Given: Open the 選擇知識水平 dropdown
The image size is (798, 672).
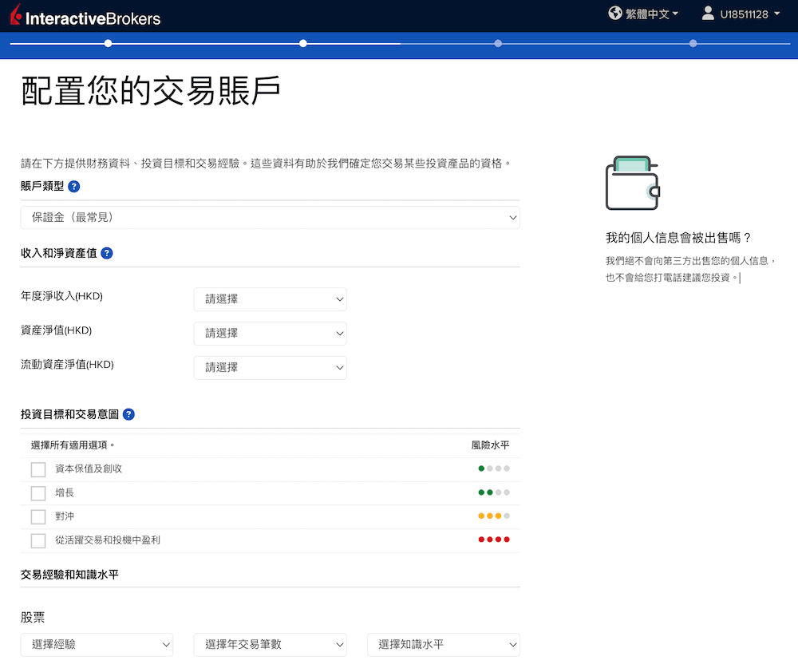Looking at the screenshot, I should coord(444,645).
